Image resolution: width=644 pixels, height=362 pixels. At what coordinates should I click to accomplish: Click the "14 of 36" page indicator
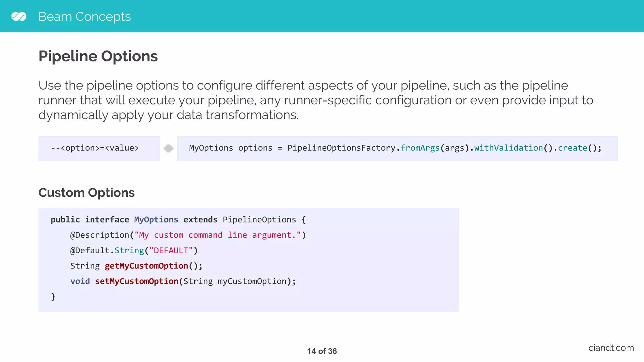[x=322, y=351]
